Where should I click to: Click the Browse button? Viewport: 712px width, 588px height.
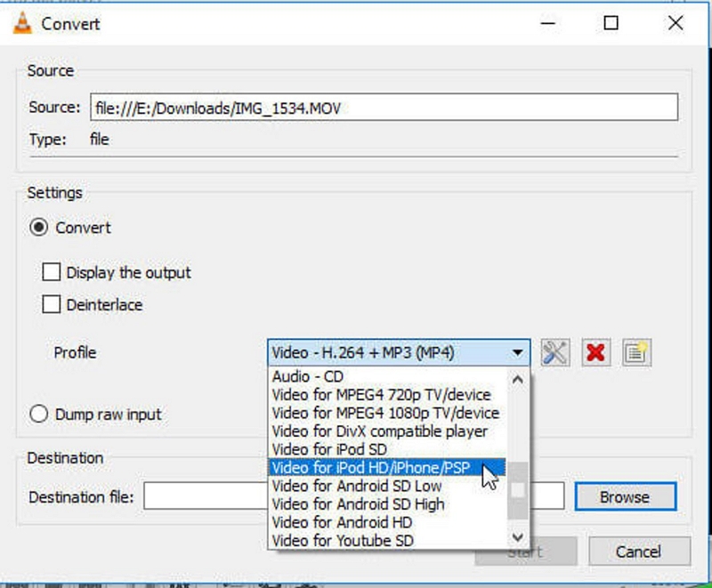click(626, 496)
